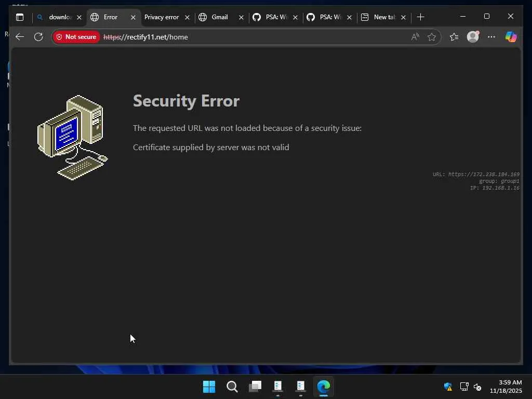Go back to previous page
532x399 pixels.
(20, 37)
